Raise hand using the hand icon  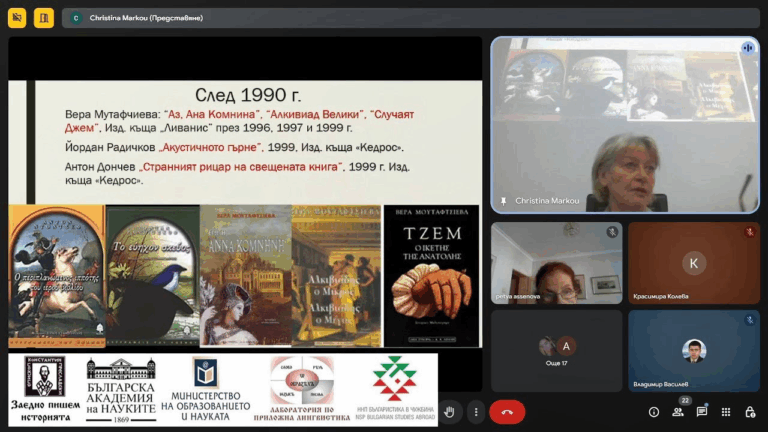(450, 412)
